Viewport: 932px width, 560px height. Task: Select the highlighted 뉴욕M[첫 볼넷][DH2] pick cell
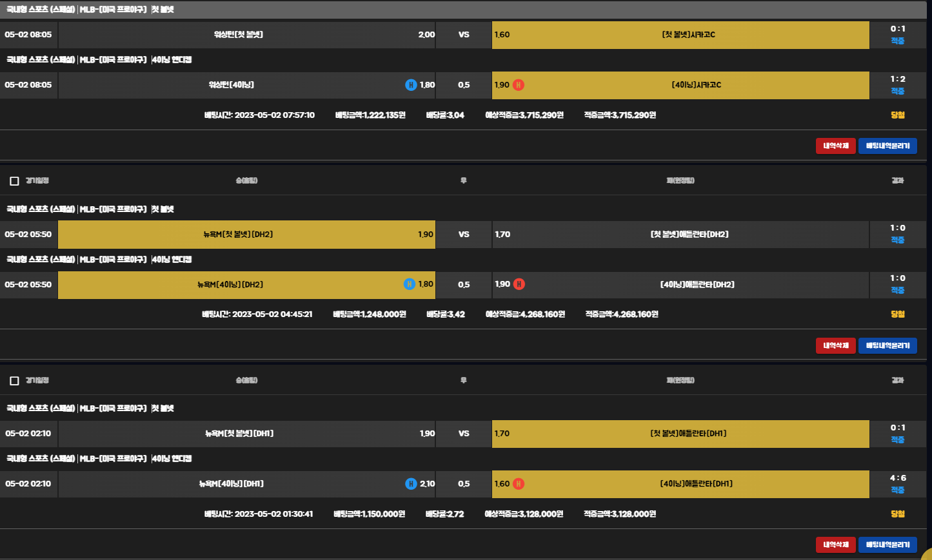[x=246, y=235]
